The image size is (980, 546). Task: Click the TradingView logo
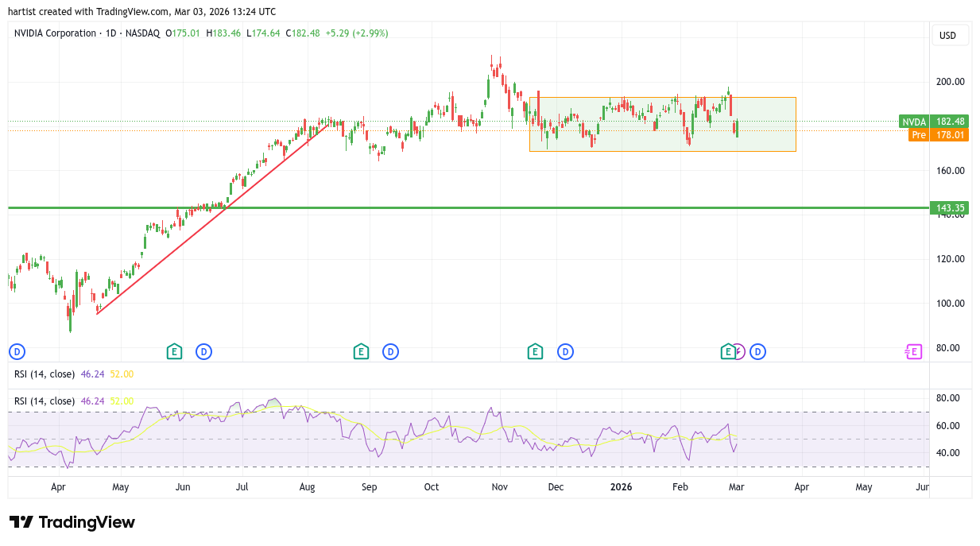(x=72, y=522)
